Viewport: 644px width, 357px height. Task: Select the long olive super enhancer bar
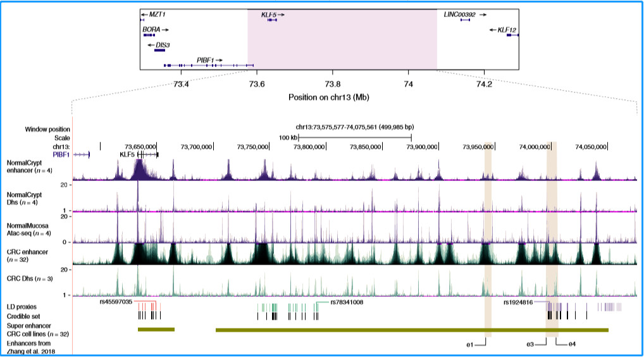point(412,330)
